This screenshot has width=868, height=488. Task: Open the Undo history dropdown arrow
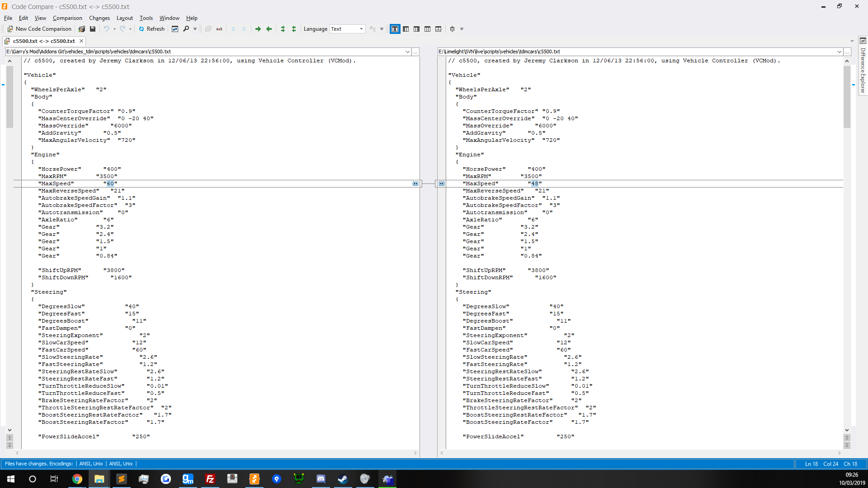[114, 29]
